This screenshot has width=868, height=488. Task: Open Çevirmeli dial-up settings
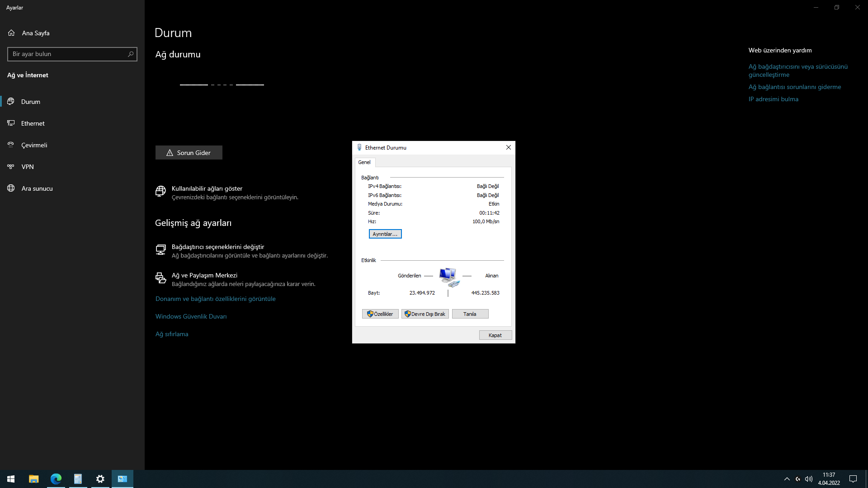34,145
